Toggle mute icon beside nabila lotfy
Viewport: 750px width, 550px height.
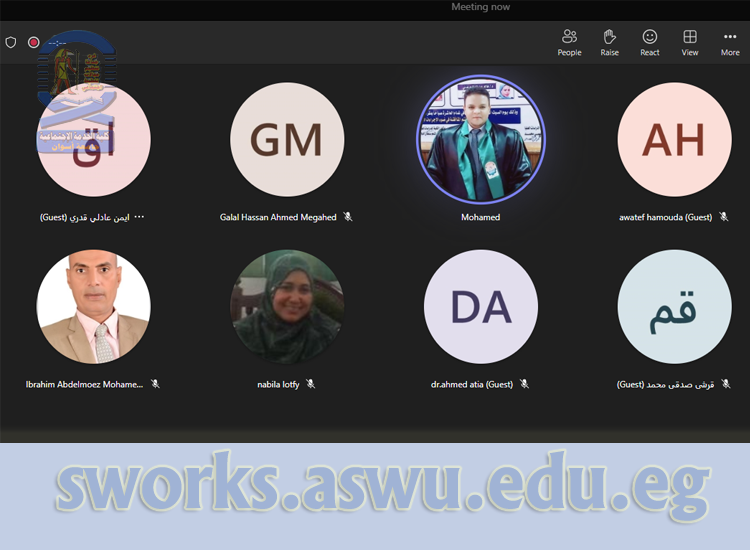[x=310, y=384]
